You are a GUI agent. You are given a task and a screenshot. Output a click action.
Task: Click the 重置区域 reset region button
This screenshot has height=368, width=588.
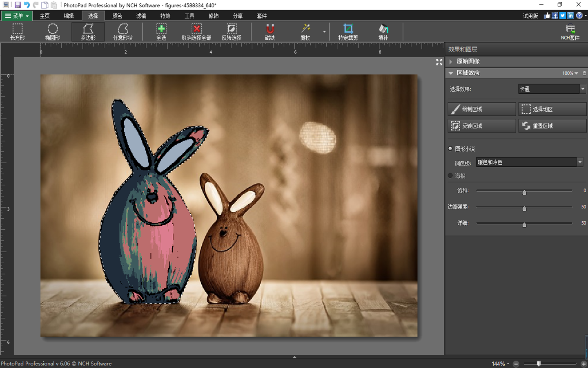tap(552, 126)
